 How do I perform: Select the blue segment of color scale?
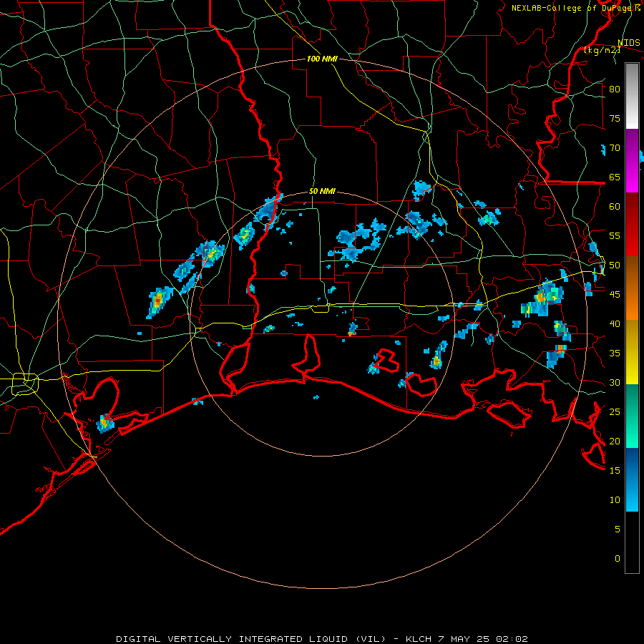pyautogui.click(x=632, y=479)
